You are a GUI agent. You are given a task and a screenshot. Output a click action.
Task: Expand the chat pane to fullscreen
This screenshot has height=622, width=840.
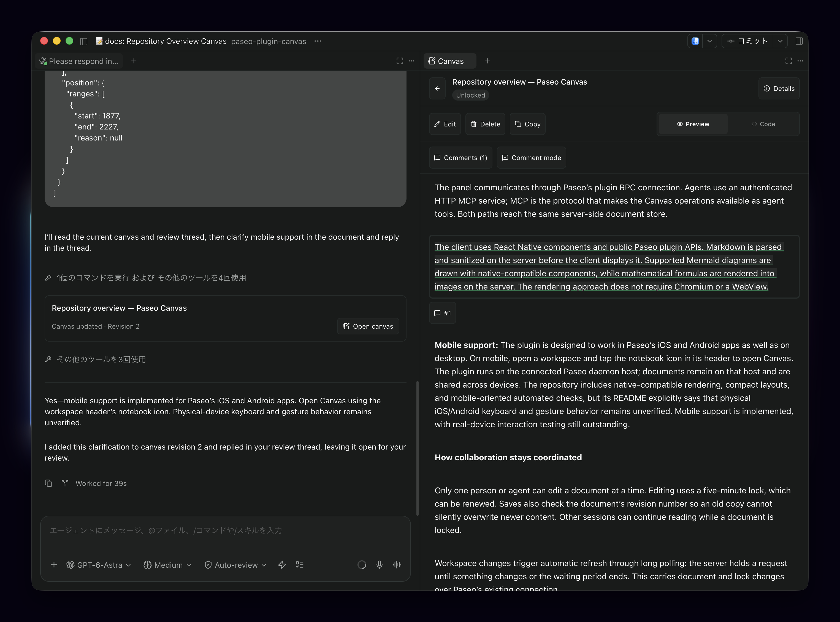point(400,61)
